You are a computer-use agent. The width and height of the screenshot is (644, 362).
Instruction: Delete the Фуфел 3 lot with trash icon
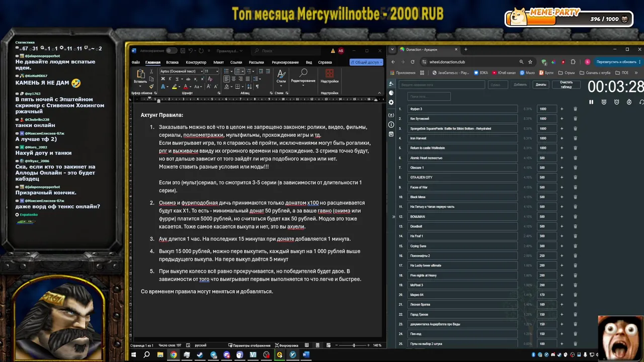(575, 109)
